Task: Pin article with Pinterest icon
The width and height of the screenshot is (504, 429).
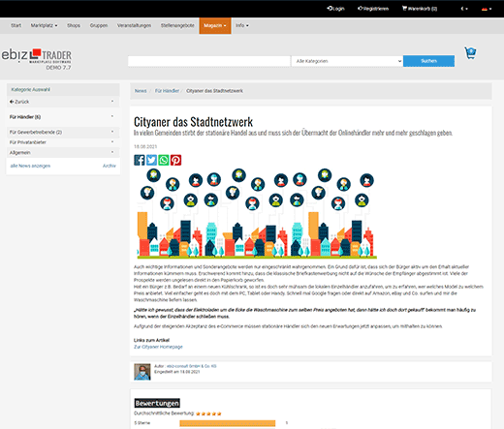Action: [x=175, y=160]
